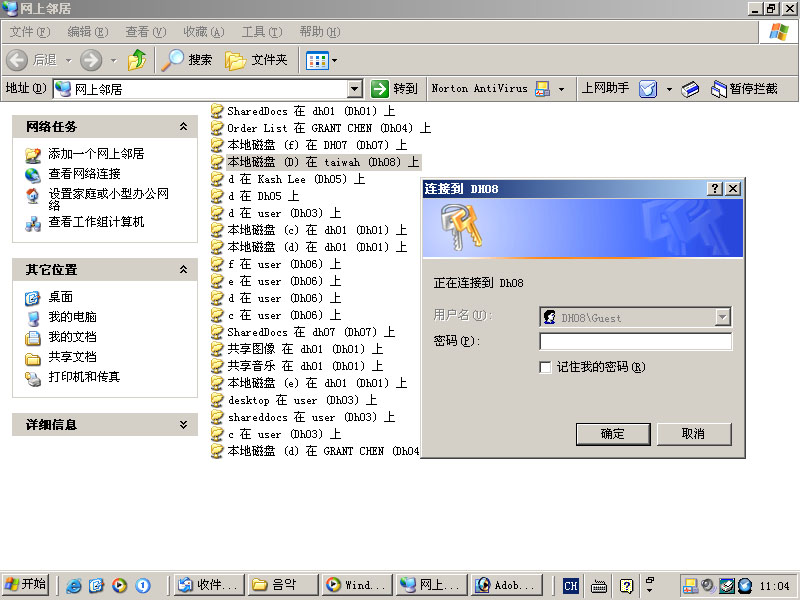
Task: Open 我的电脑 in other places
Action: (72, 317)
